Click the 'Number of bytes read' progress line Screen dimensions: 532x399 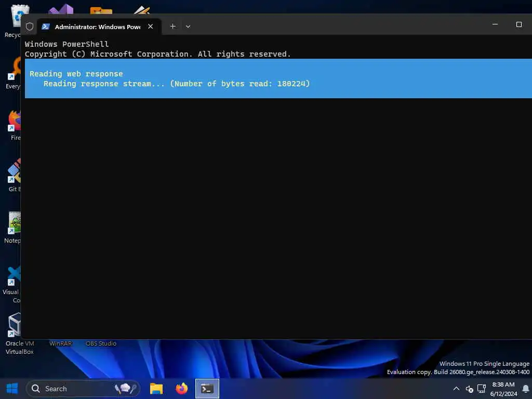point(177,84)
